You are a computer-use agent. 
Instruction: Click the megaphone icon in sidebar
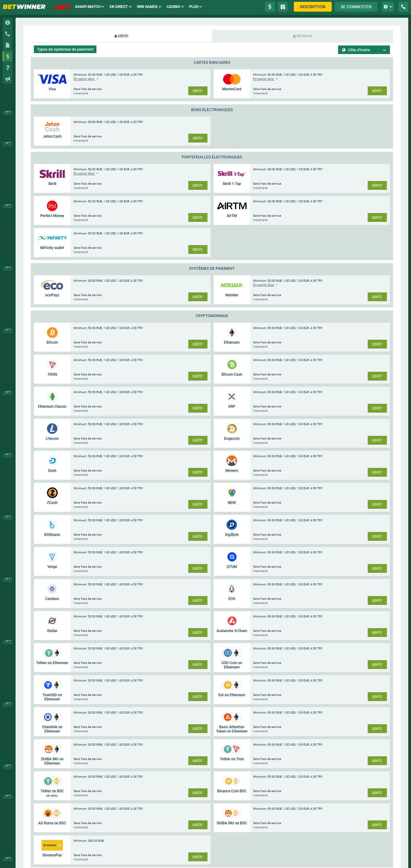[x=8, y=79]
